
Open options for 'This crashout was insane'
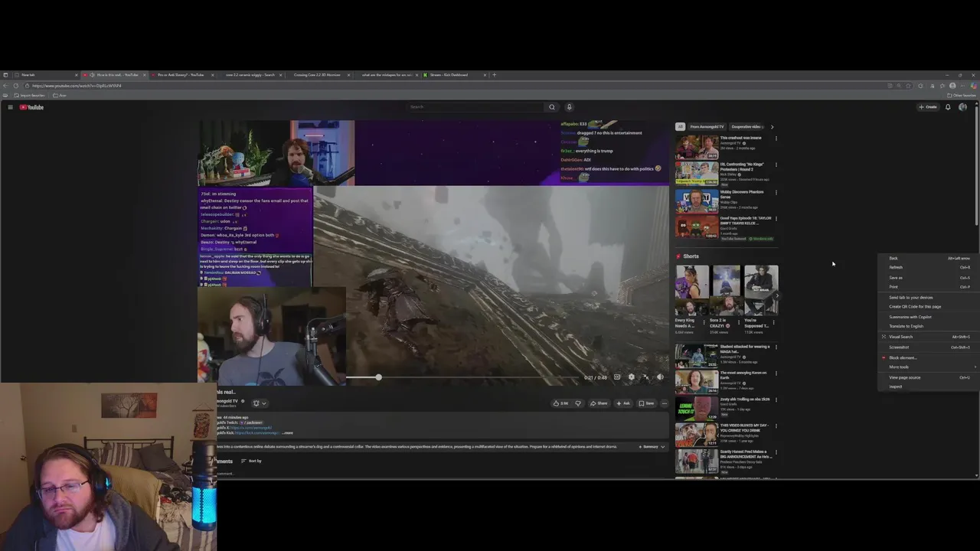click(x=776, y=139)
